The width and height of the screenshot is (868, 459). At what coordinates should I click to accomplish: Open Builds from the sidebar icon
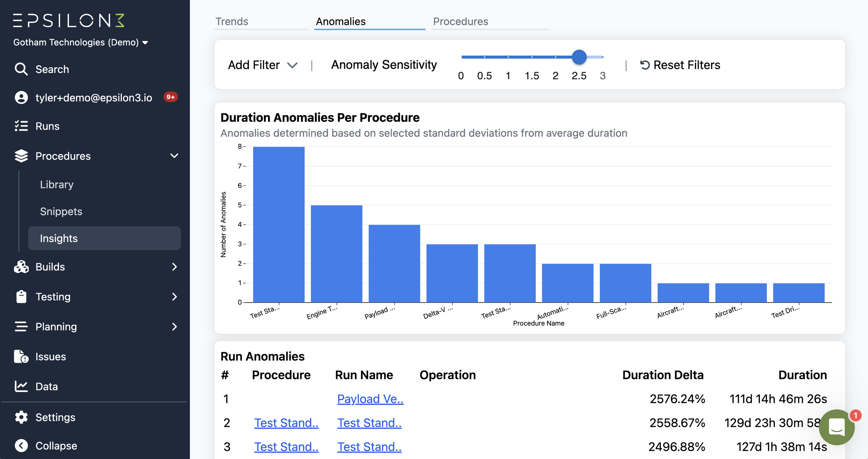point(21,267)
